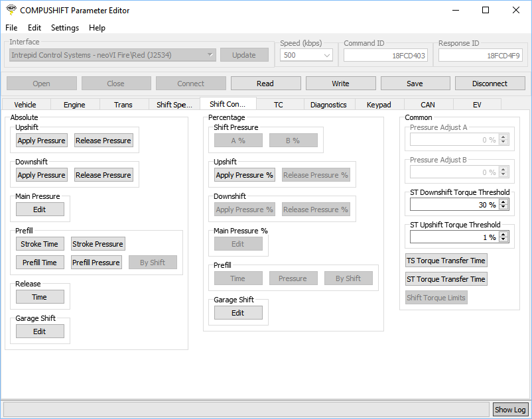Click Show Log button
This screenshot has width=532, height=419.
pos(510,410)
